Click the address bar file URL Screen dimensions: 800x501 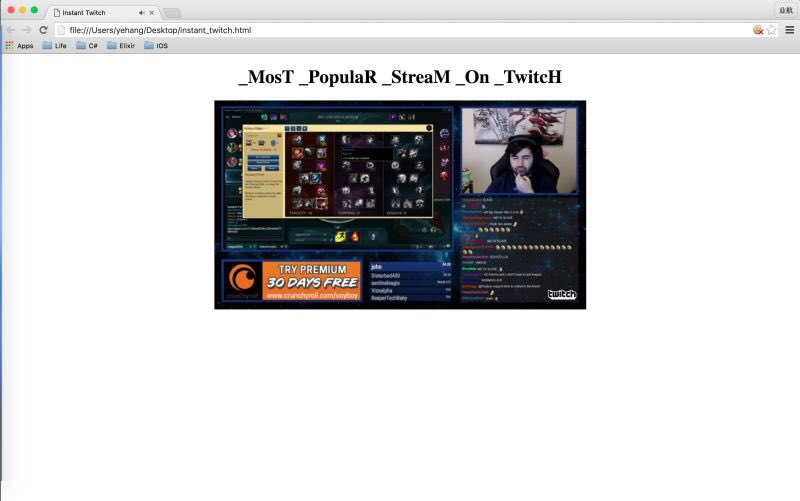tap(160, 30)
